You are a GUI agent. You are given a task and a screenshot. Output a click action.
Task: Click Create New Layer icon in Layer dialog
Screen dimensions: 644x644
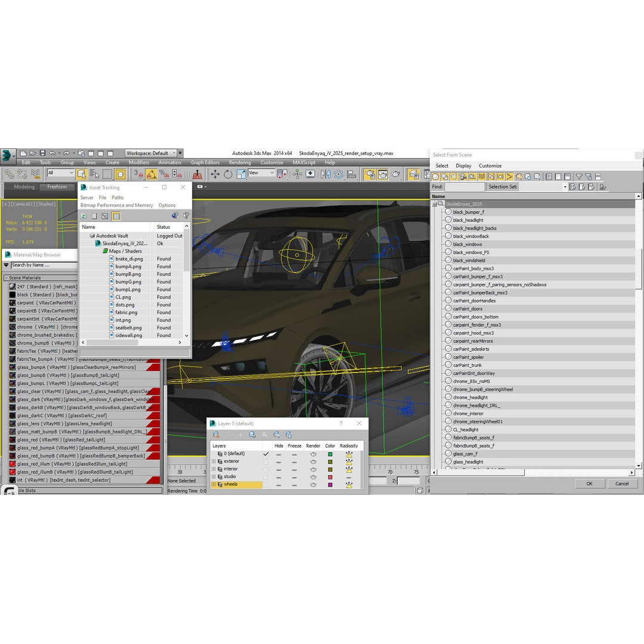pyautogui.click(x=216, y=435)
